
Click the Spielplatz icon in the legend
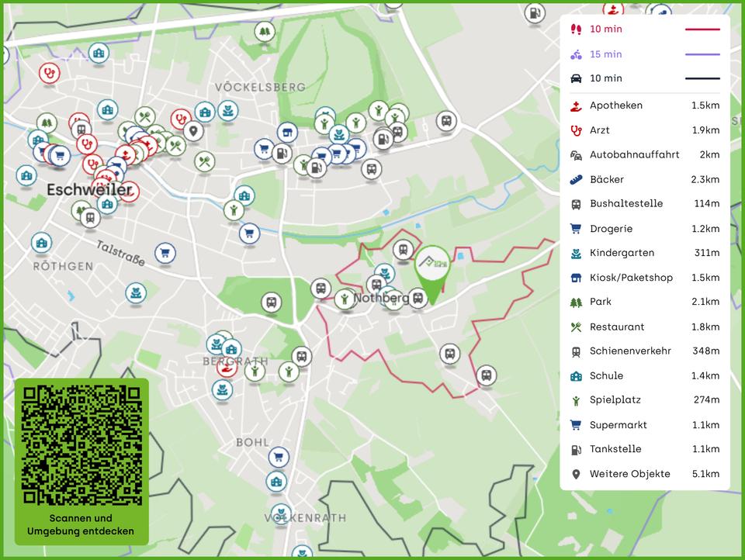576,400
